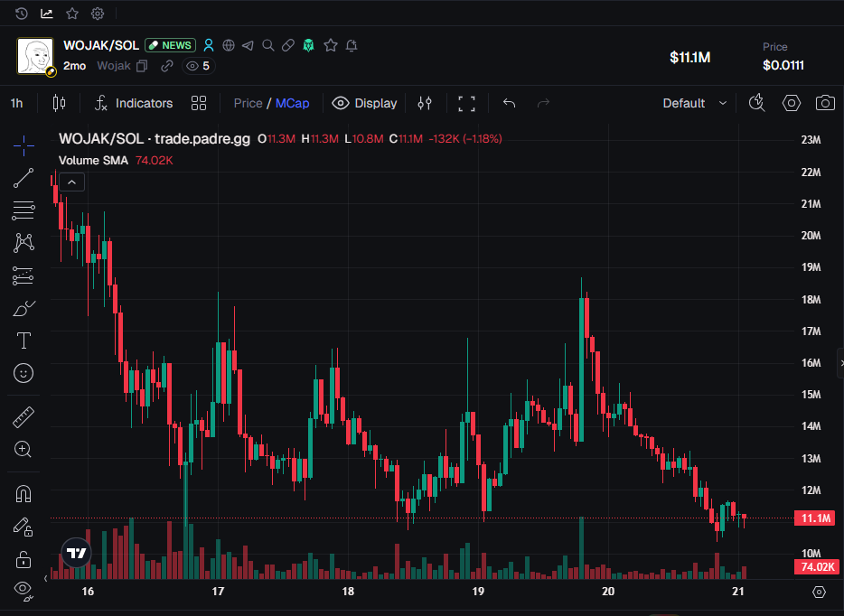Collapse the chart legend with the chevron
The width and height of the screenshot is (844, 616).
(x=70, y=181)
